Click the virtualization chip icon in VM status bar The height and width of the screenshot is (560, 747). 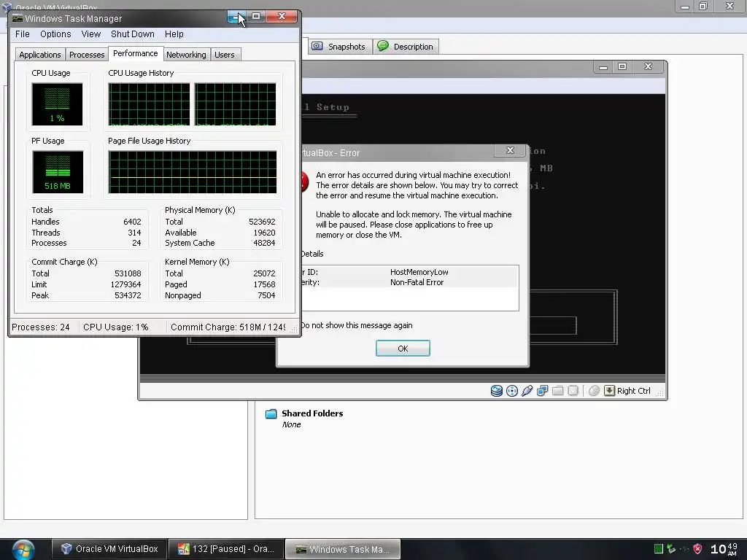pos(573,391)
